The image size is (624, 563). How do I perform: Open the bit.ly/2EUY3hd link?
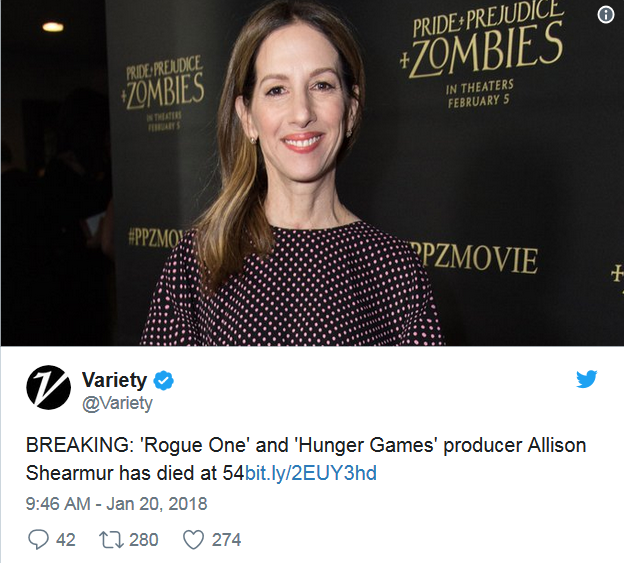pos(310,473)
